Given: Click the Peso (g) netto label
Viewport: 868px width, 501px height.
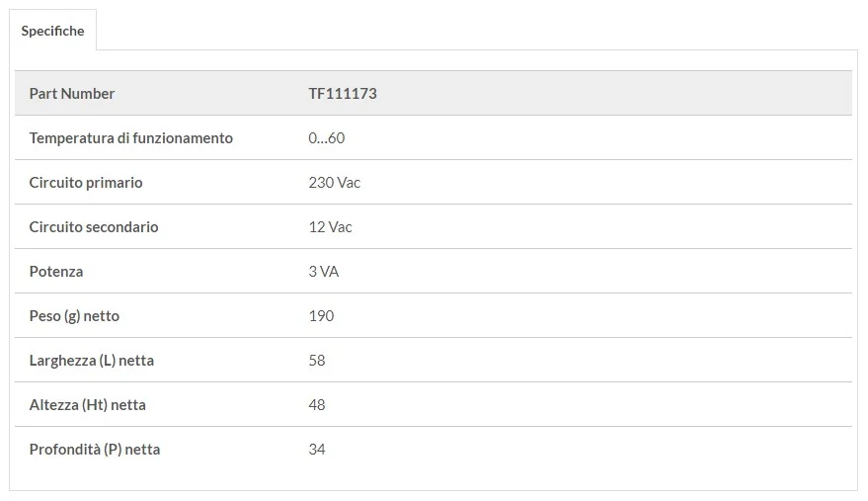Looking at the screenshot, I should 74,316.
